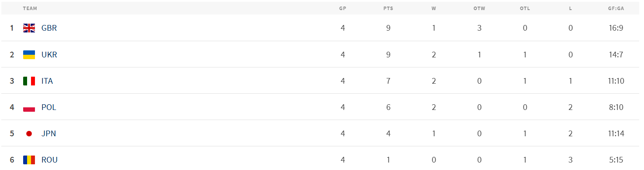
Task: Click the Italy flag icon
Action: tap(29, 81)
